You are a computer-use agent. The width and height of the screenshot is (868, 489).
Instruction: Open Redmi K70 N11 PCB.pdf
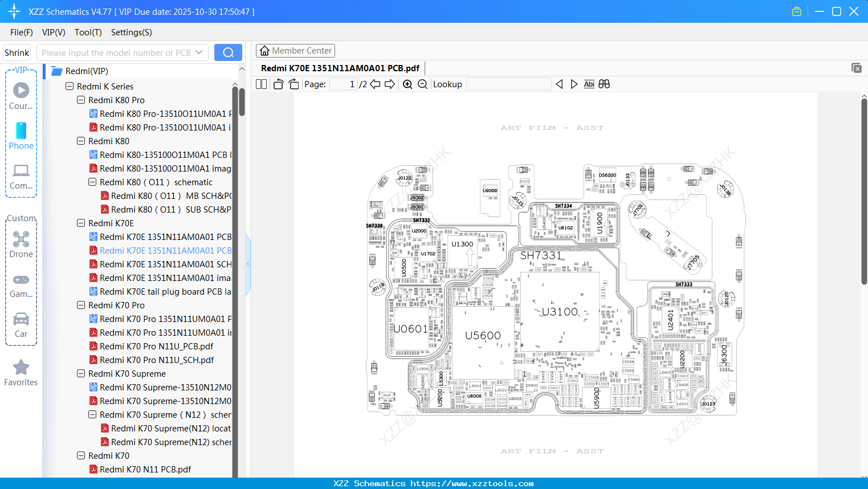tap(141, 469)
